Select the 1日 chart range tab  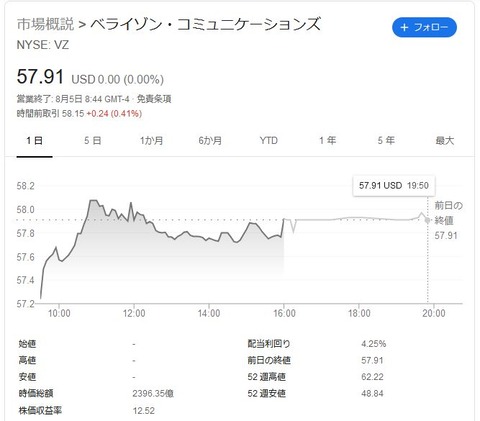click(34, 140)
